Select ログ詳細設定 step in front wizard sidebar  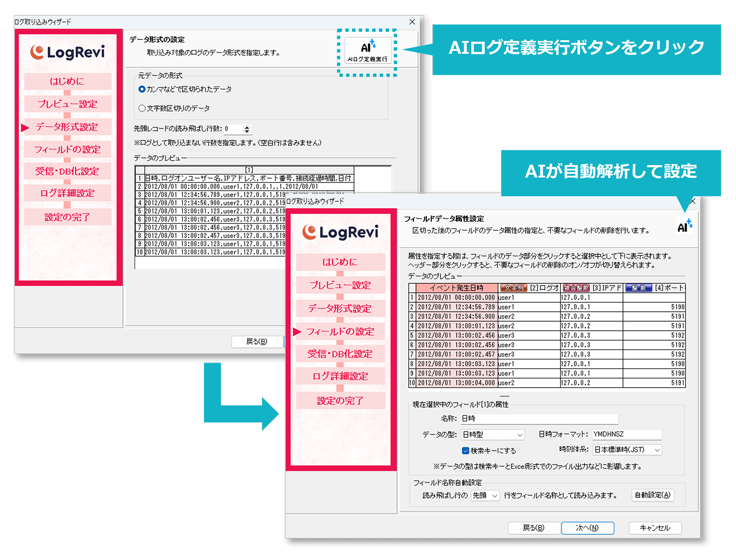tap(340, 376)
